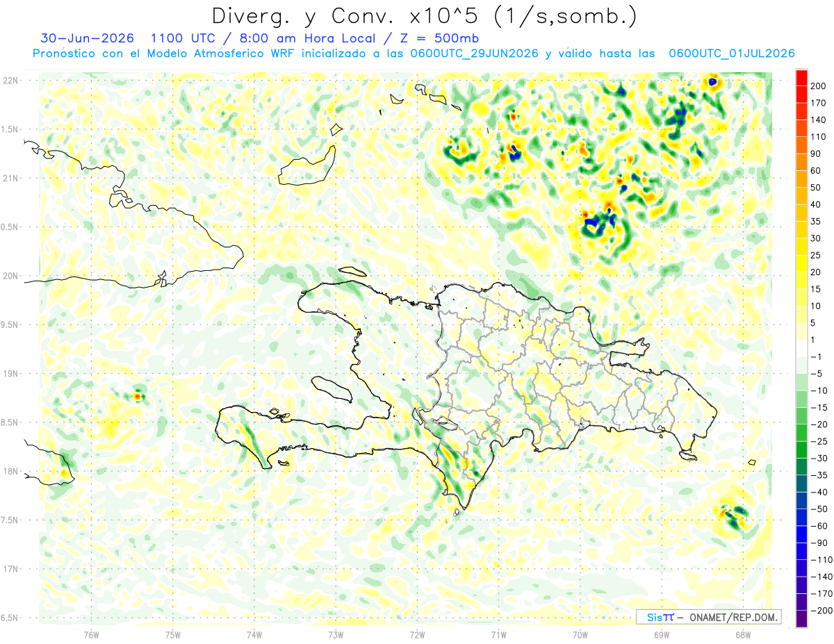Screen dimensions: 834x644
Task: Click the '-90' colorbar label
Action: [820, 543]
